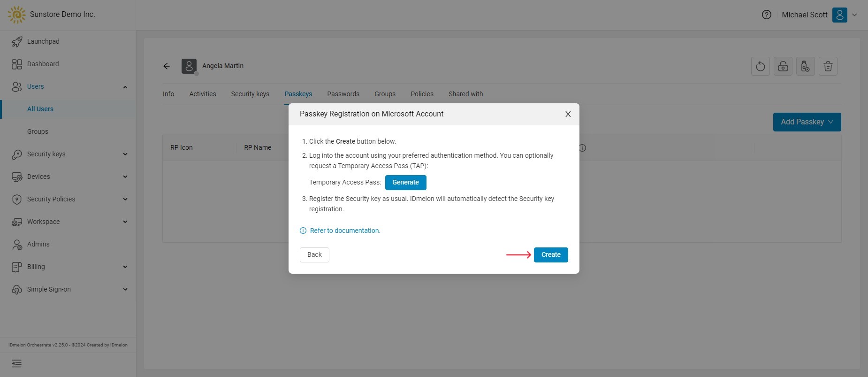Click the security key settings icon

pyautogui.click(x=806, y=67)
